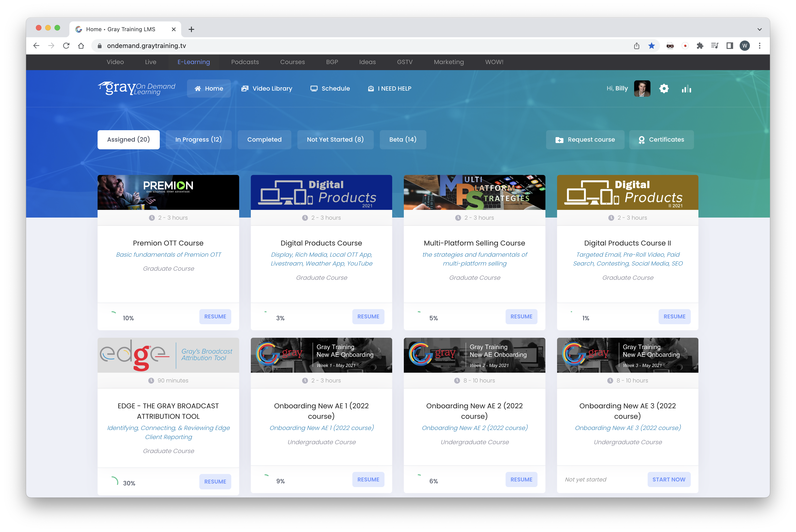This screenshot has height=532, width=796.
Task: Switch to the Not Yet Started (8) tab
Action: (335, 140)
